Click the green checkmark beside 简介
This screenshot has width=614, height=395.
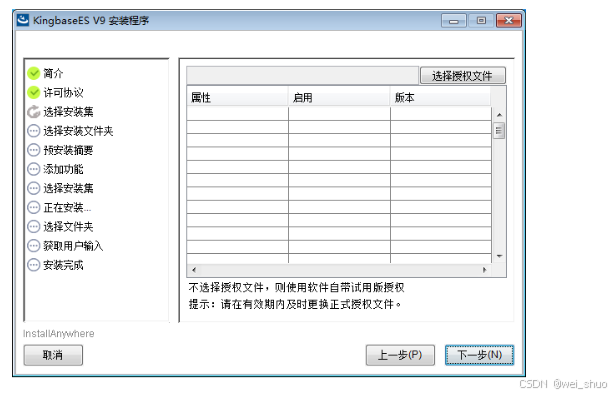34,73
